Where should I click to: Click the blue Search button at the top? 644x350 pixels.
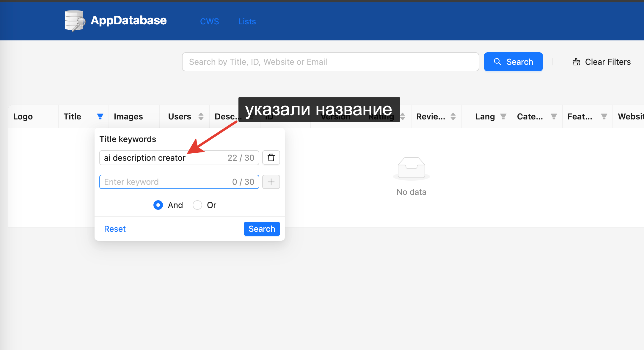click(x=513, y=62)
